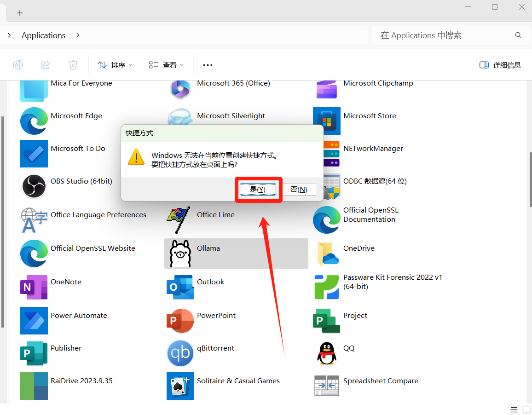Select the Passware Kit Forensic icon
This screenshot has width=532, height=415.
click(x=326, y=287)
